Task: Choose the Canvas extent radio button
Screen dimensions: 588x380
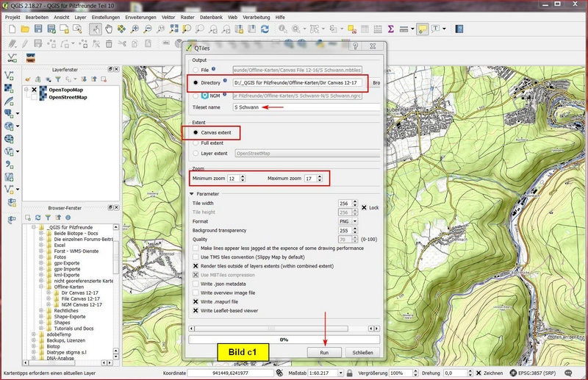Action: point(196,132)
